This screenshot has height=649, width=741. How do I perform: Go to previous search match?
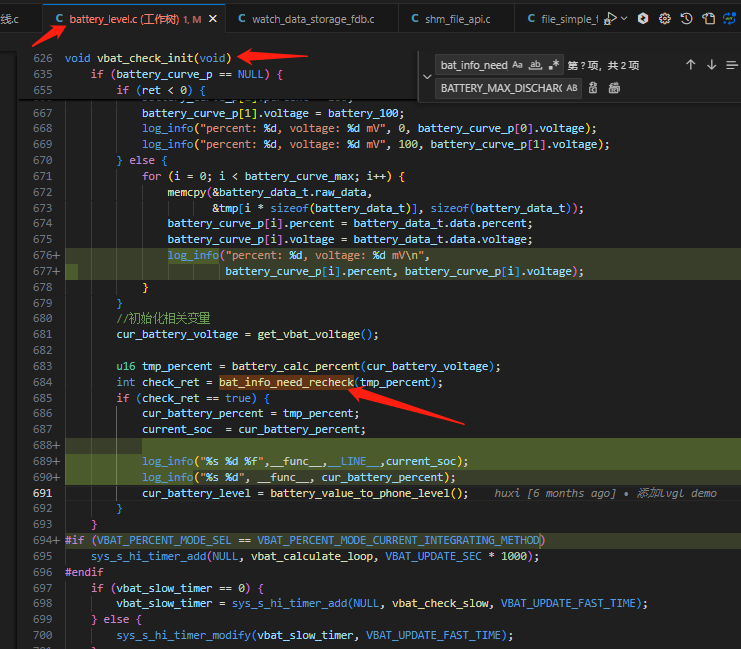pos(690,65)
